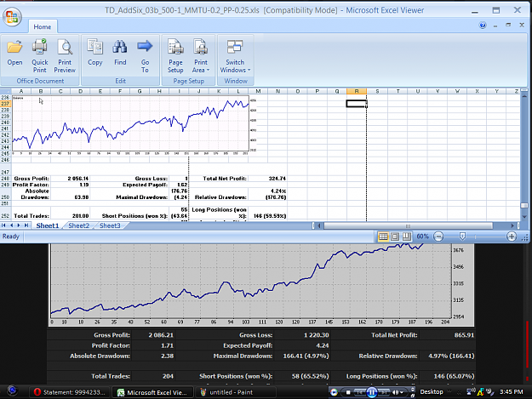Viewport: 532px width, 399px height.
Task: Click the Desktop toolbar label
Action: (x=432, y=392)
